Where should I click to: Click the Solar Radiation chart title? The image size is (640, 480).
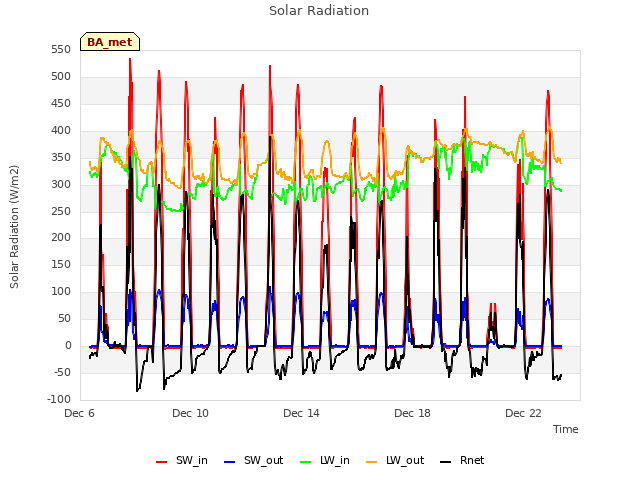point(319,11)
